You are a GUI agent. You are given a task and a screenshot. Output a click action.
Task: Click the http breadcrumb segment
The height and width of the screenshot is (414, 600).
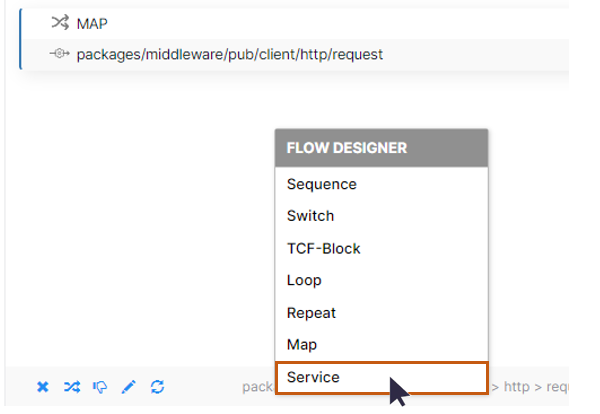click(517, 387)
